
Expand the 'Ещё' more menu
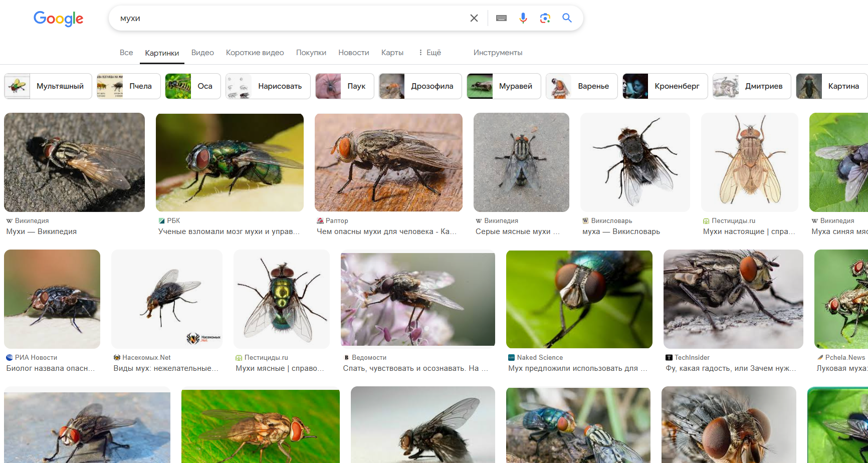click(x=429, y=53)
